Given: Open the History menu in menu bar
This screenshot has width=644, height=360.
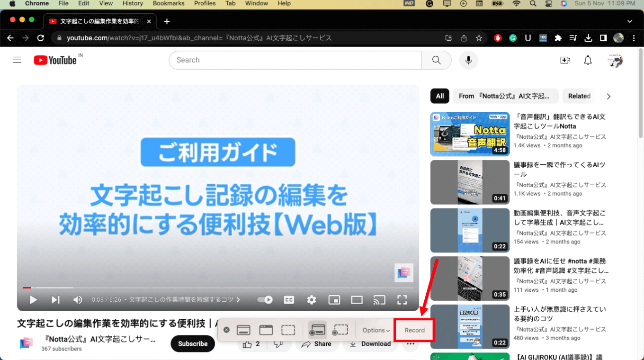Looking at the screenshot, I should (133, 3).
